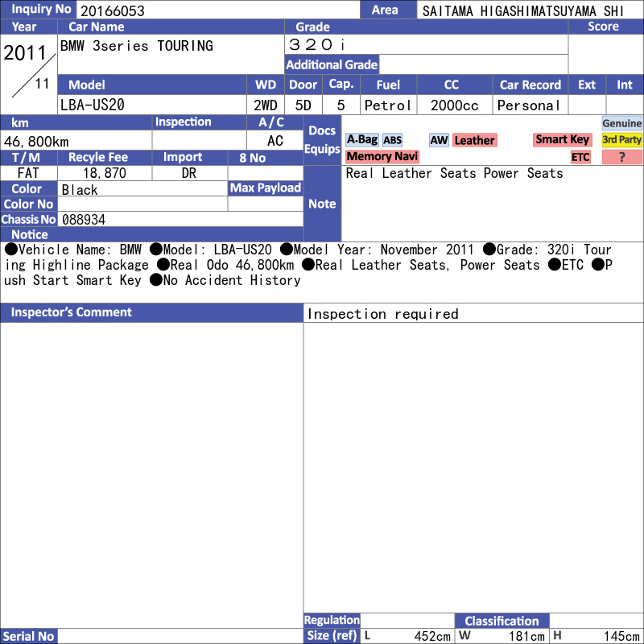Click the chassis number 088934
The width and height of the screenshot is (644, 644).
[84, 220]
